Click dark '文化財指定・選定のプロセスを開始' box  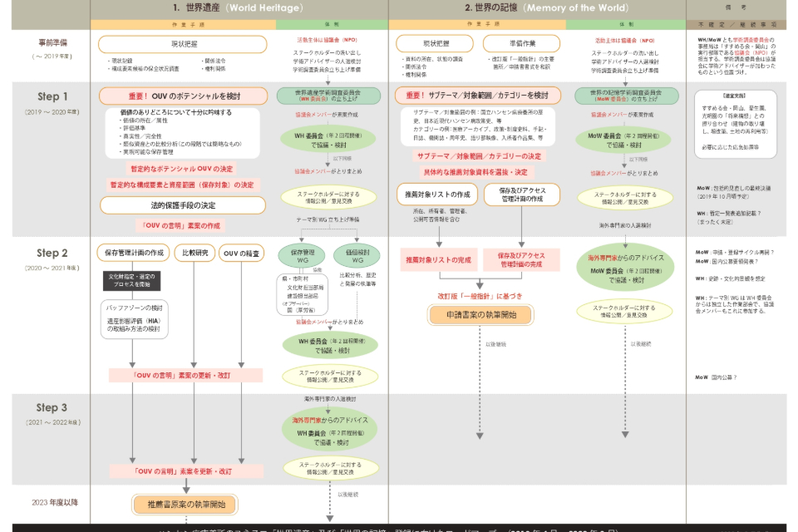pyautogui.click(x=132, y=280)
